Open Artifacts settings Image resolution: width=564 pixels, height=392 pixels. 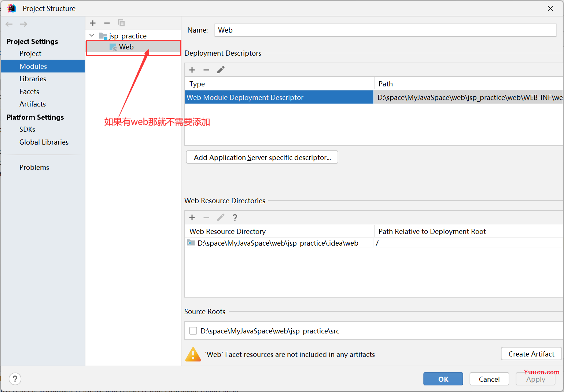tap(33, 104)
